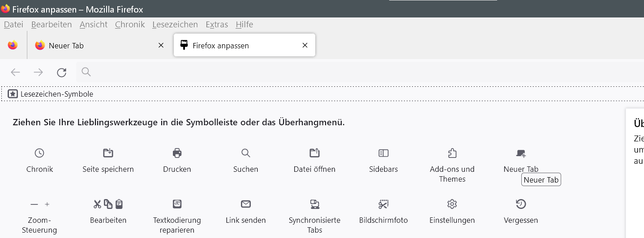This screenshot has width=644, height=238.
Task: Select the Einstellungen gear icon
Action: click(452, 204)
